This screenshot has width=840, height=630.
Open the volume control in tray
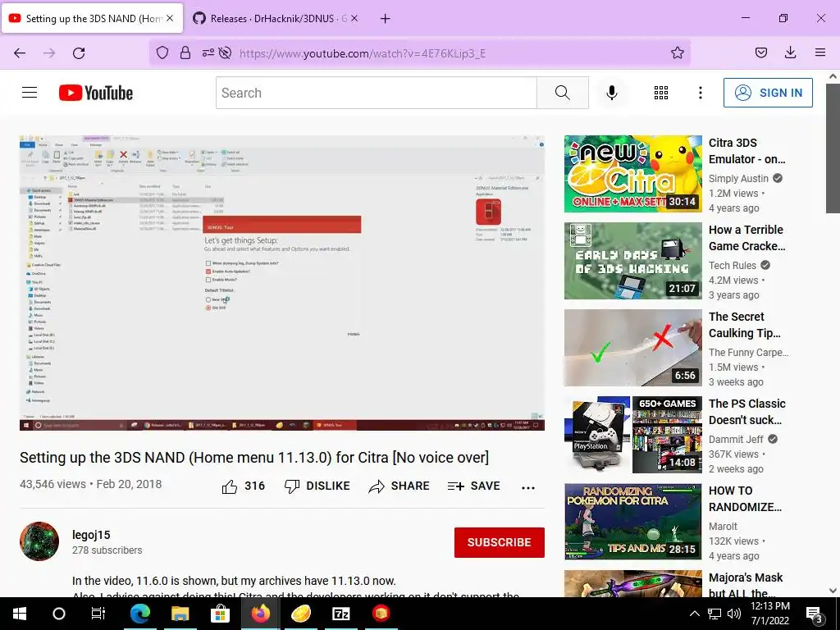click(x=734, y=614)
